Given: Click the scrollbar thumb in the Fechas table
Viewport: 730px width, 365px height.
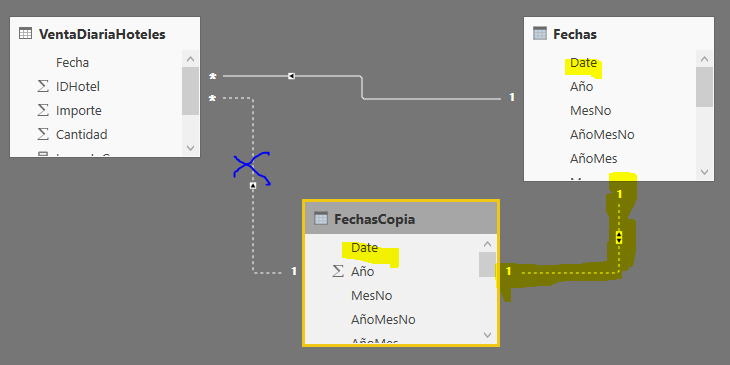Looking at the screenshot, I should 704,87.
